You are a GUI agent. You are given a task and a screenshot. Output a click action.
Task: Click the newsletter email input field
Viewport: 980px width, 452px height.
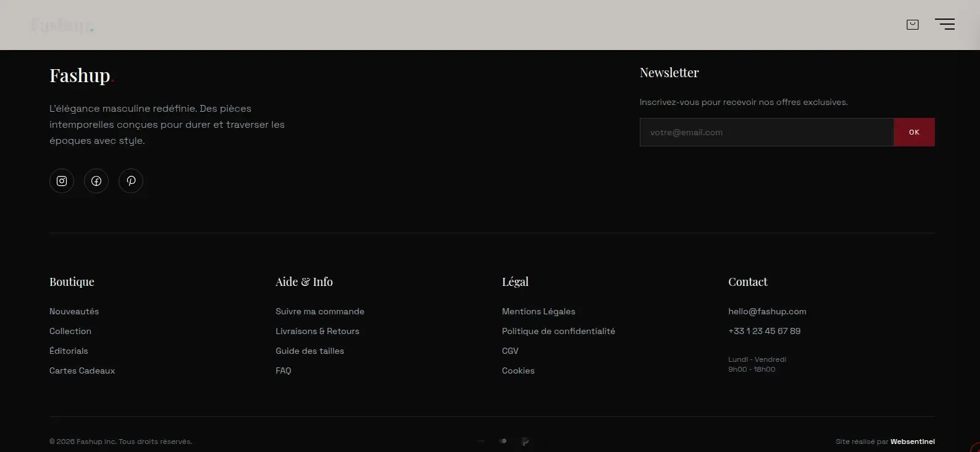[x=766, y=132]
